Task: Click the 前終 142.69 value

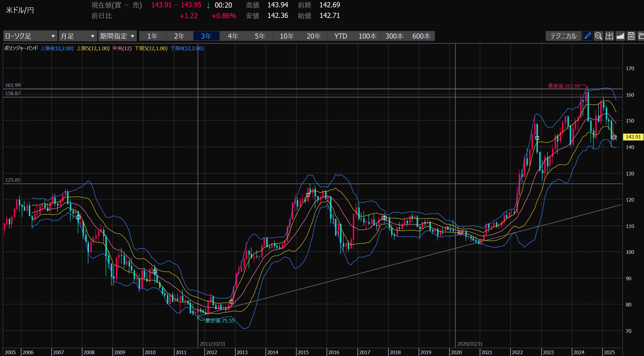Action: coord(330,5)
